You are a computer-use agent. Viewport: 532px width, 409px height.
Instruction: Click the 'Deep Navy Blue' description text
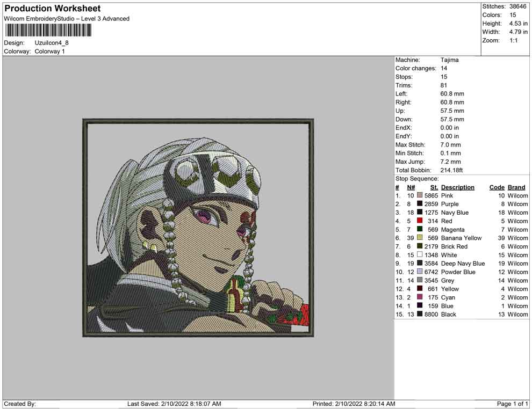click(x=463, y=264)
